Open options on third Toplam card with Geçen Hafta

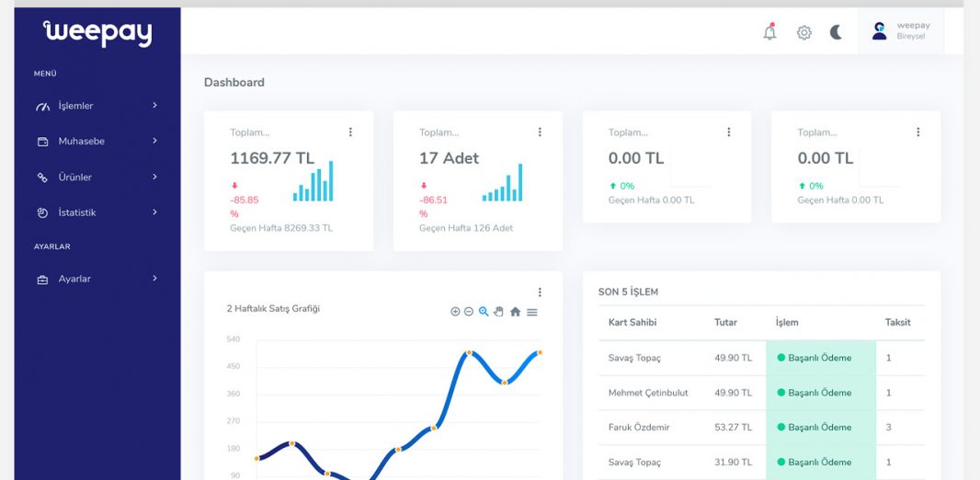click(x=728, y=131)
